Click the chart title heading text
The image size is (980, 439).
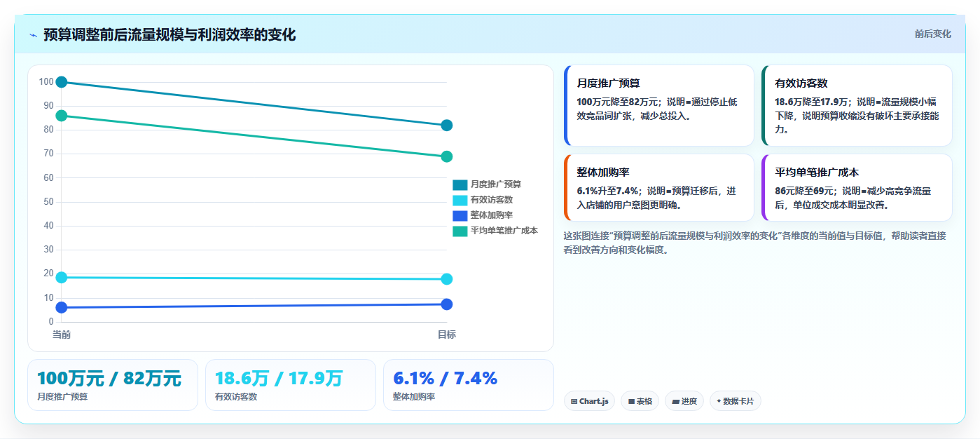[x=170, y=35]
